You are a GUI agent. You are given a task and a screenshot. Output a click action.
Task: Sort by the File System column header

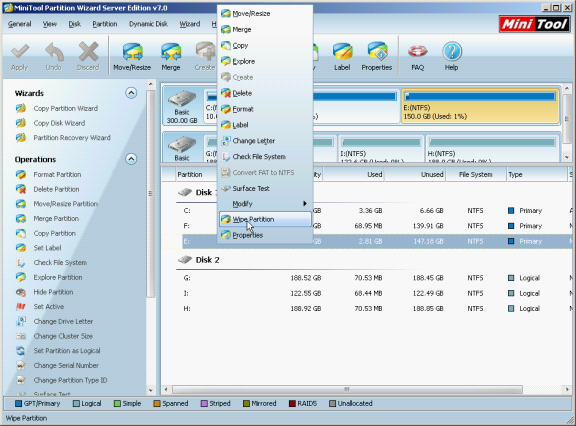[475, 174]
